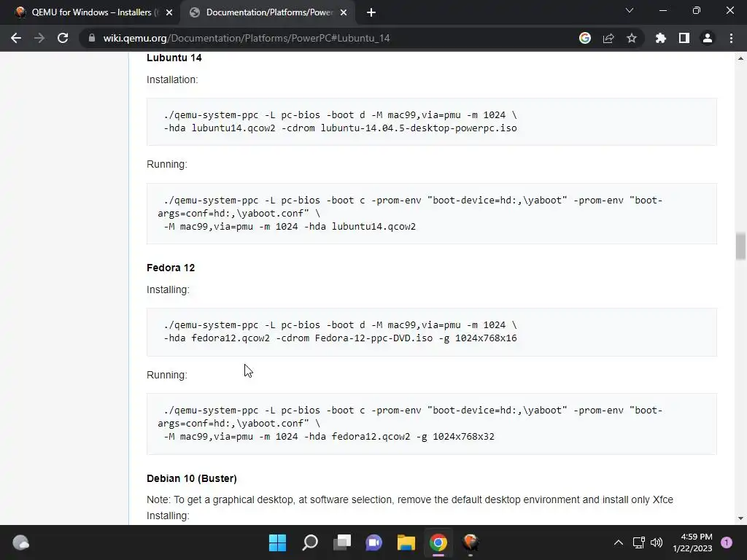Click the Debian Xfce note text
Viewport: 747px width, 560px height.
tap(410, 499)
